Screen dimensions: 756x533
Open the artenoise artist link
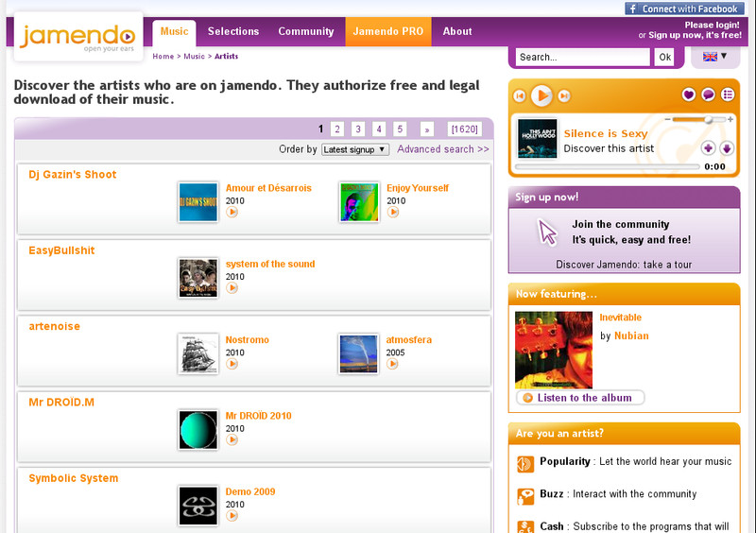55,326
